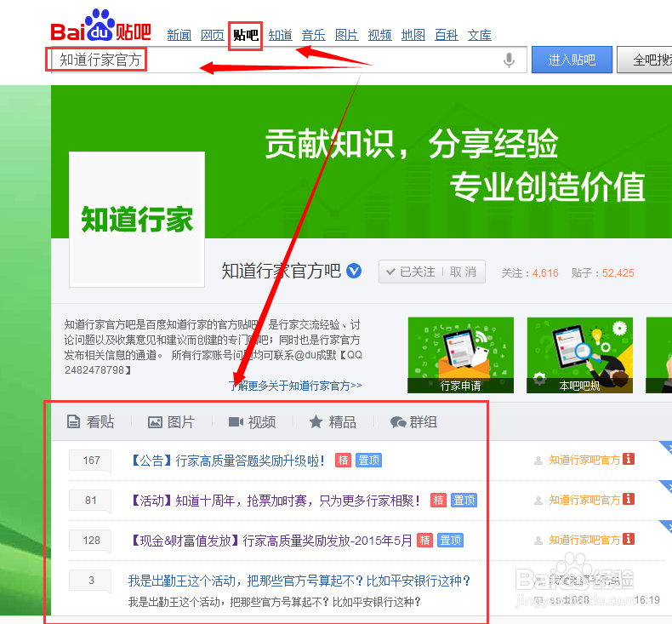Click the 群组 chat bubble icon

click(398, 422)
